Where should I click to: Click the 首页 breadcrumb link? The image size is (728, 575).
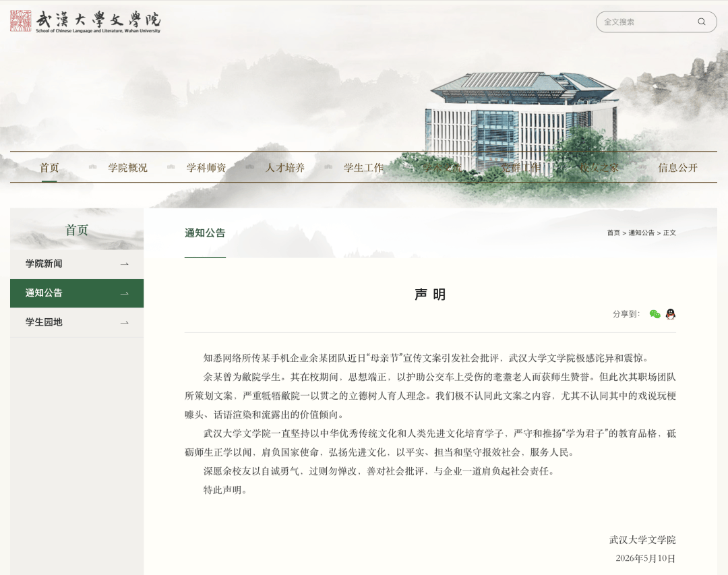[x=613, y=233]
